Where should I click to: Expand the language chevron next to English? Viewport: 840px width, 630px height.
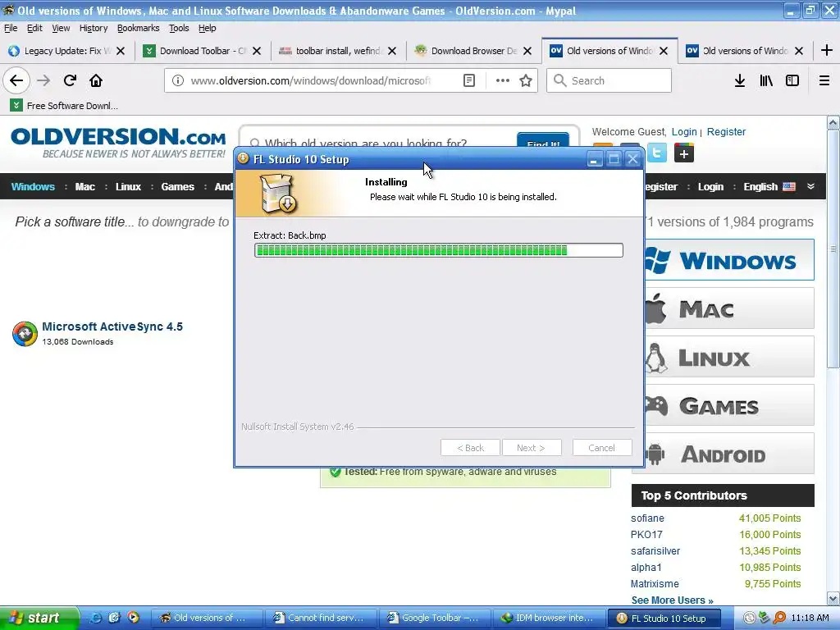[810, 186]
